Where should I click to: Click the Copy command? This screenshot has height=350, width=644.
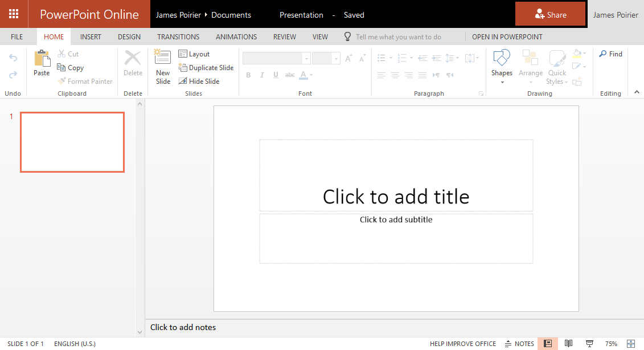point(71,67)
